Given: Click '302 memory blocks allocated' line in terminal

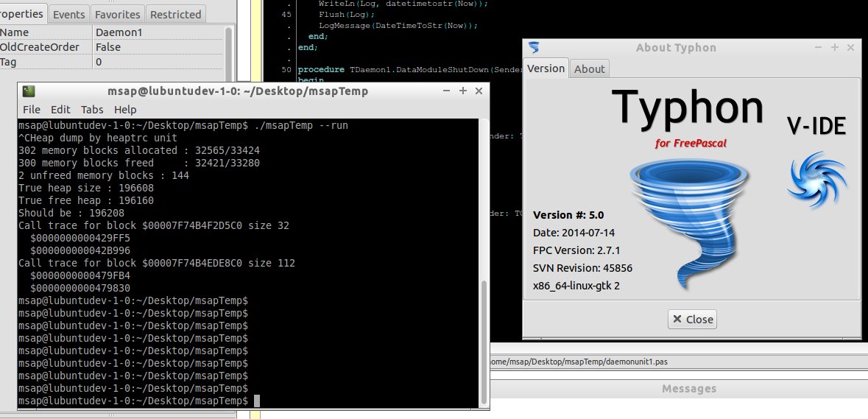Looking at the screenshot, I should tap(139, 150).
